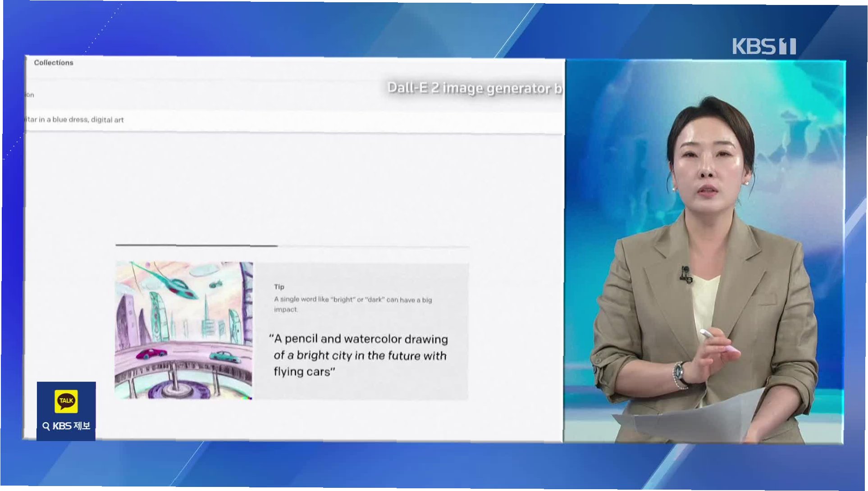Screen dimensions: 868x491
Task: Click the DALL-E color signature on image corner
Action: tap(247, 397)
